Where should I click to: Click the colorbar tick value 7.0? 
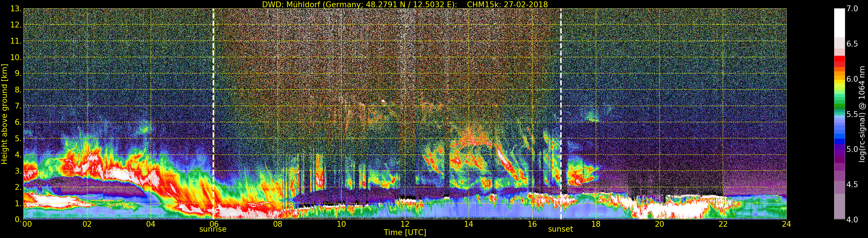point(852,9)
